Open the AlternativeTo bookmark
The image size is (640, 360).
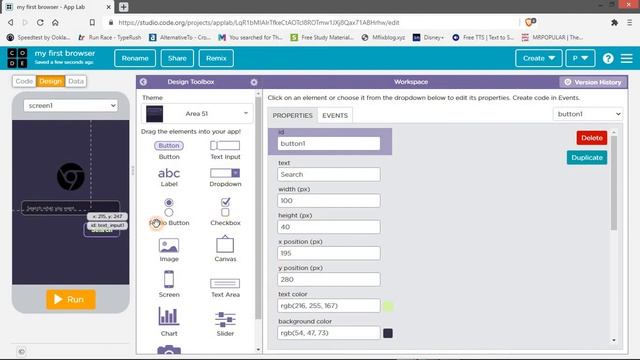[x=180, y=38]
